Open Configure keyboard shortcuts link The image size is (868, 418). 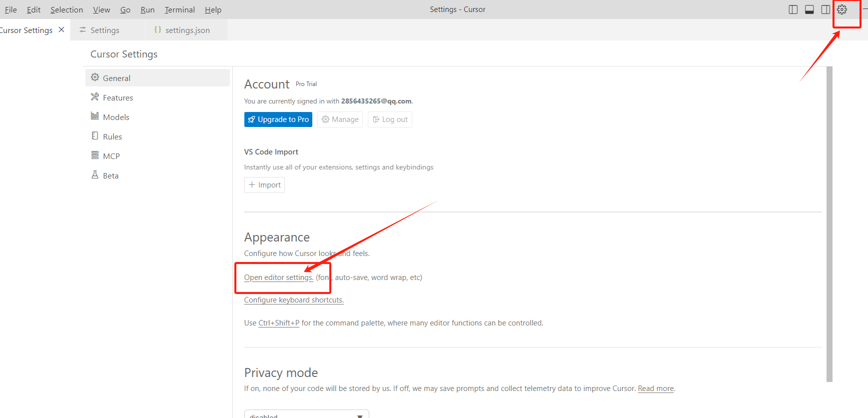(294, 300)
